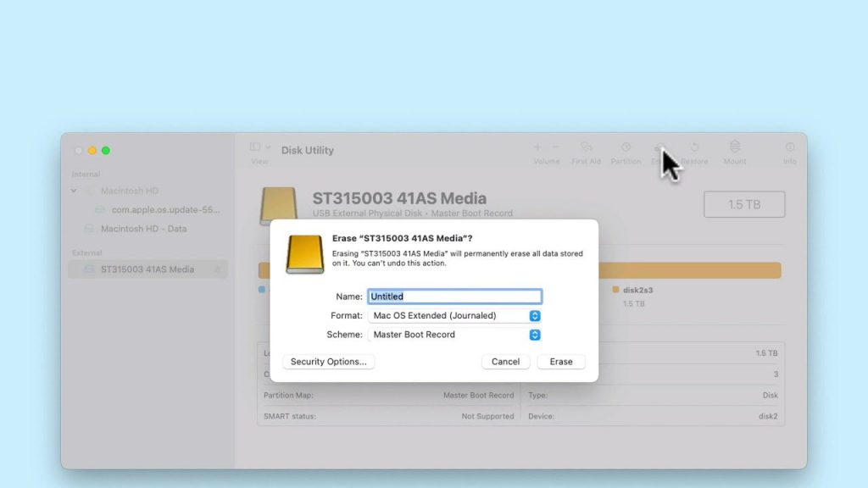Open the View options chevron

(x=268, y=147)
